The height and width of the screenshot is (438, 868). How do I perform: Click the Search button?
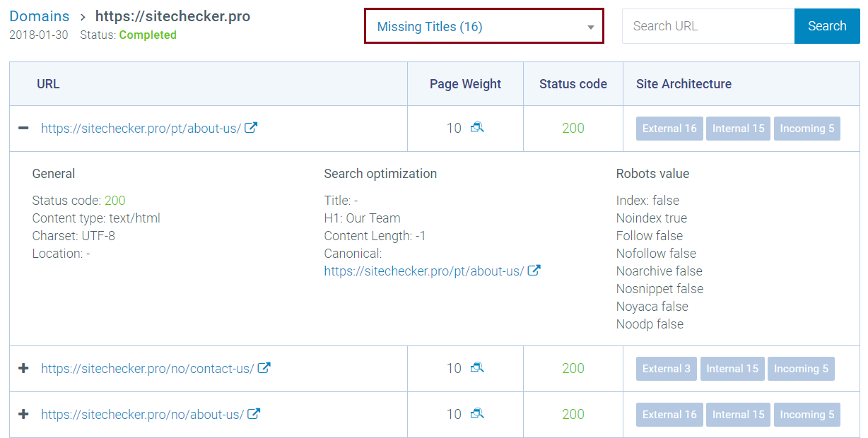coord(827,26)
